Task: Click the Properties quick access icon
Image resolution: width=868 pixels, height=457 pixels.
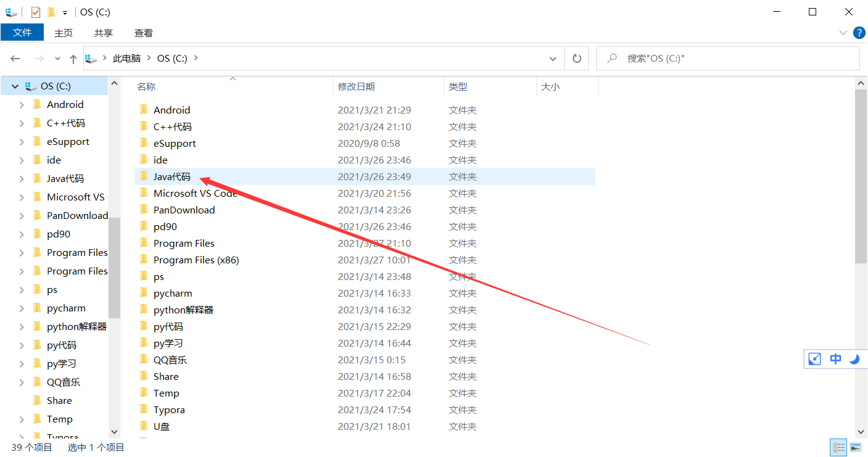Action: point(36,12)
